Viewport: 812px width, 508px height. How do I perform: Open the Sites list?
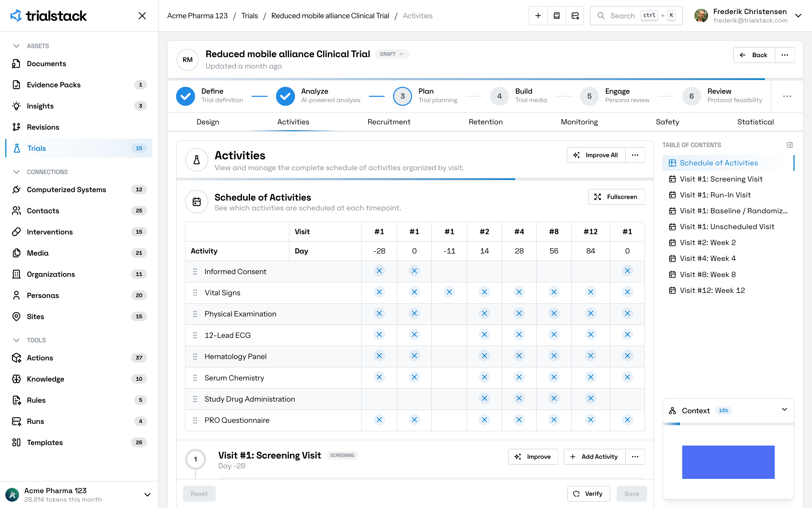click(79, 316)
